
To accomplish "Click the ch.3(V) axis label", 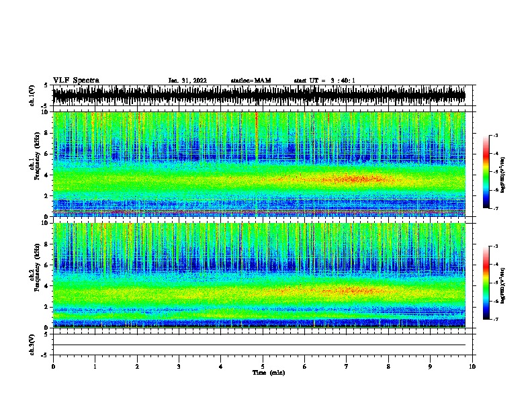I will (x=32, y=345).
